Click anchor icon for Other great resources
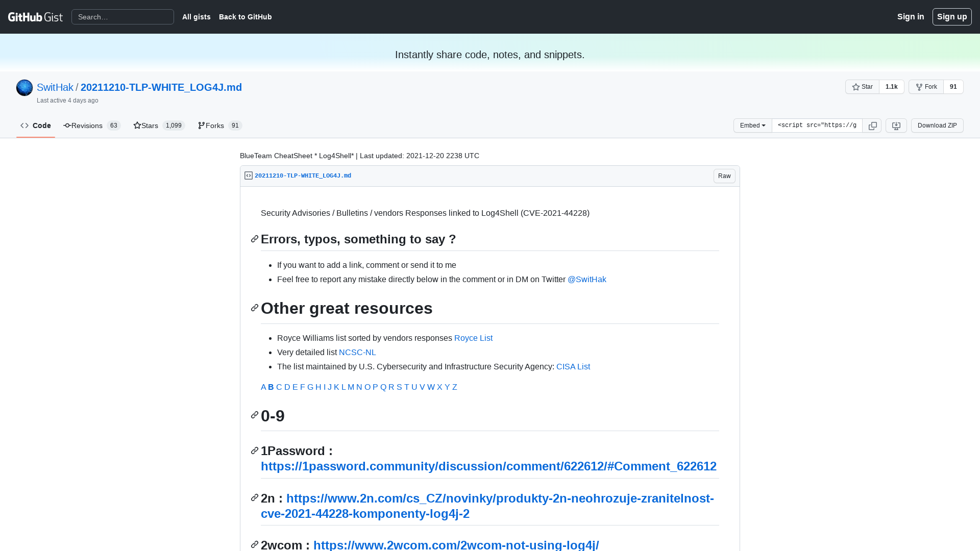 [255, 308]
